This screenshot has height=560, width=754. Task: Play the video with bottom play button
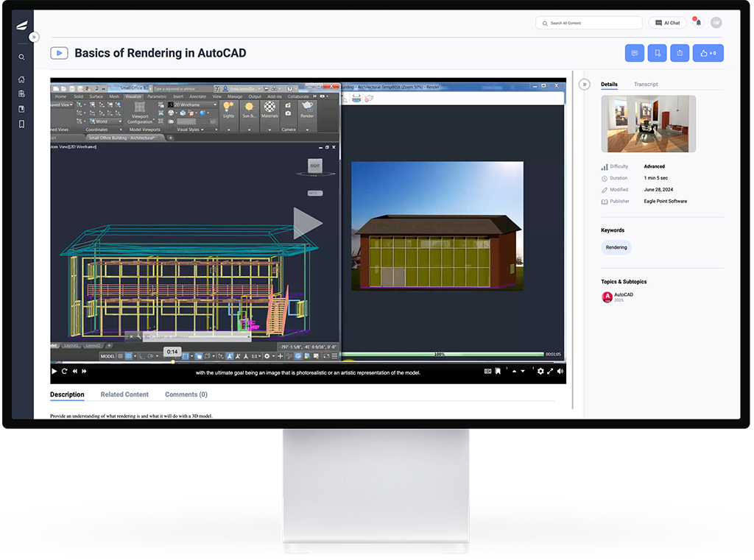54,371
